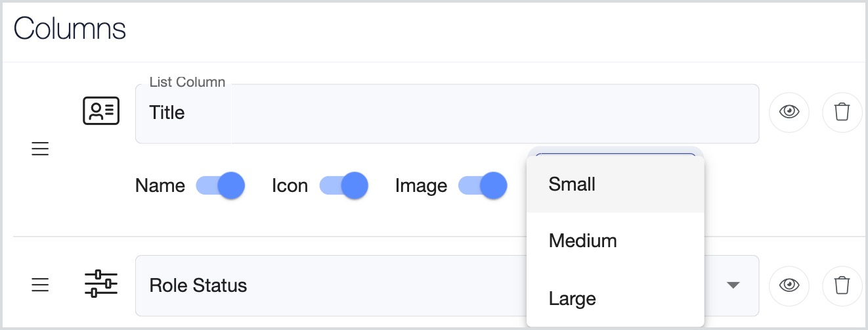Remove the Role Status column via trash icon
868x330 pixels.
tap(842, 285)
